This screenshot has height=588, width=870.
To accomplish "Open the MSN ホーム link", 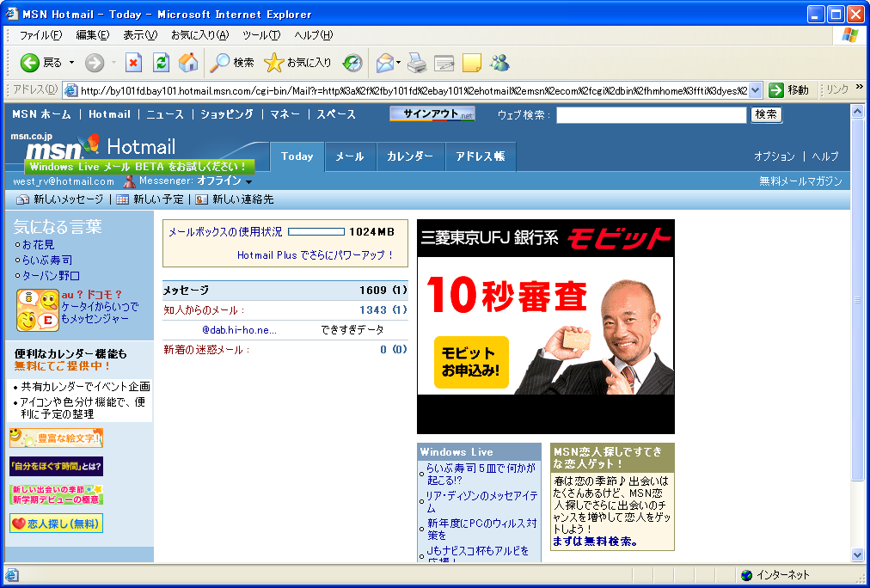I will tap(41, 114).
